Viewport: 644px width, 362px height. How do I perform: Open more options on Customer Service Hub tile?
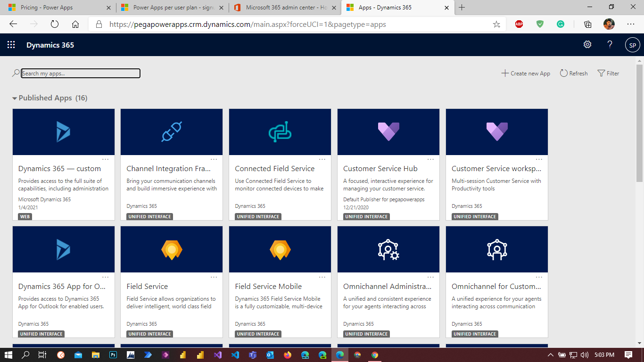tap(430, 159)
